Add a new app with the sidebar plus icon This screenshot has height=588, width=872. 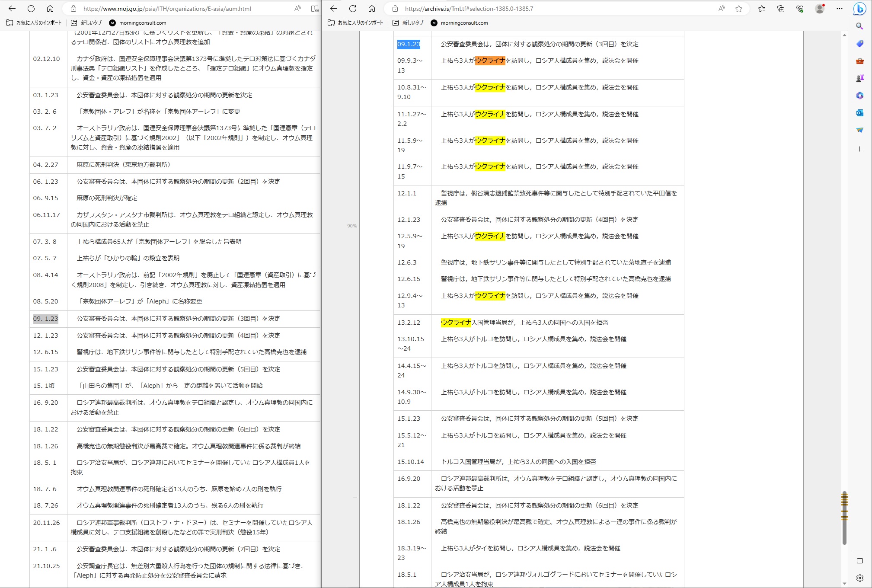pyautogui.click(x=860, y=149)
